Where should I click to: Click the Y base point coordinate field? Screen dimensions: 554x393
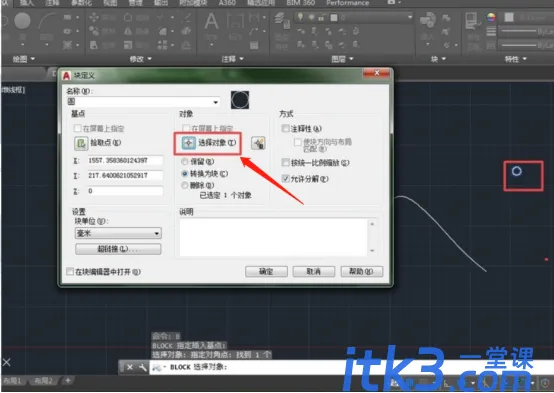tap(125, 176)
